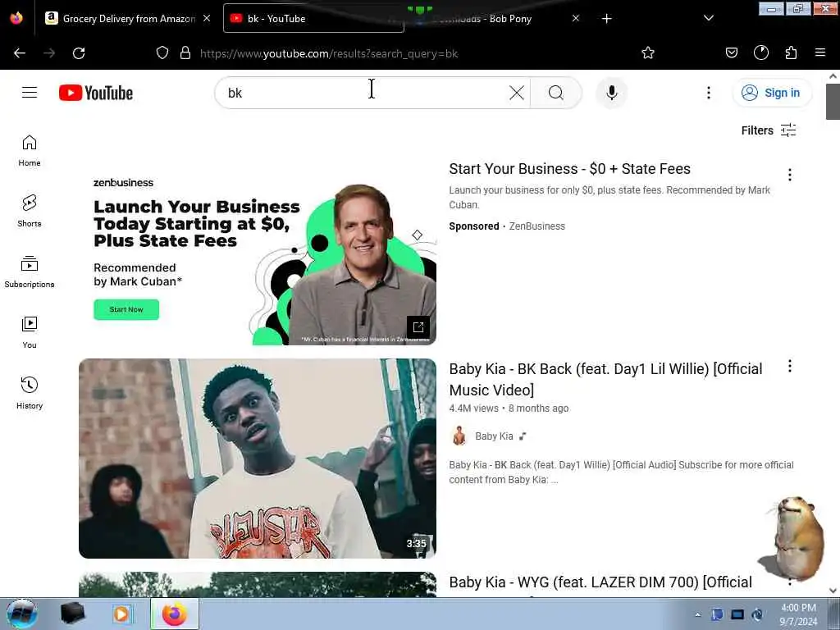Open YouTube settings three-dot menu
This screenshot has width=840, height=630.
708,93
